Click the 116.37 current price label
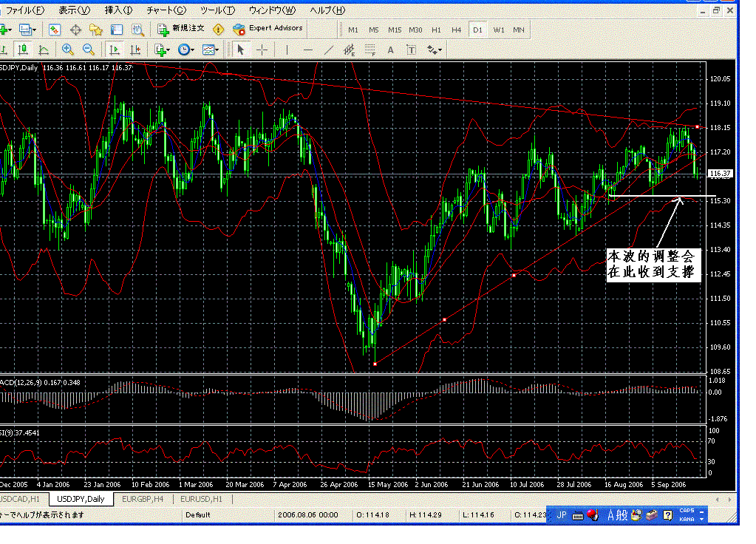 721,173
